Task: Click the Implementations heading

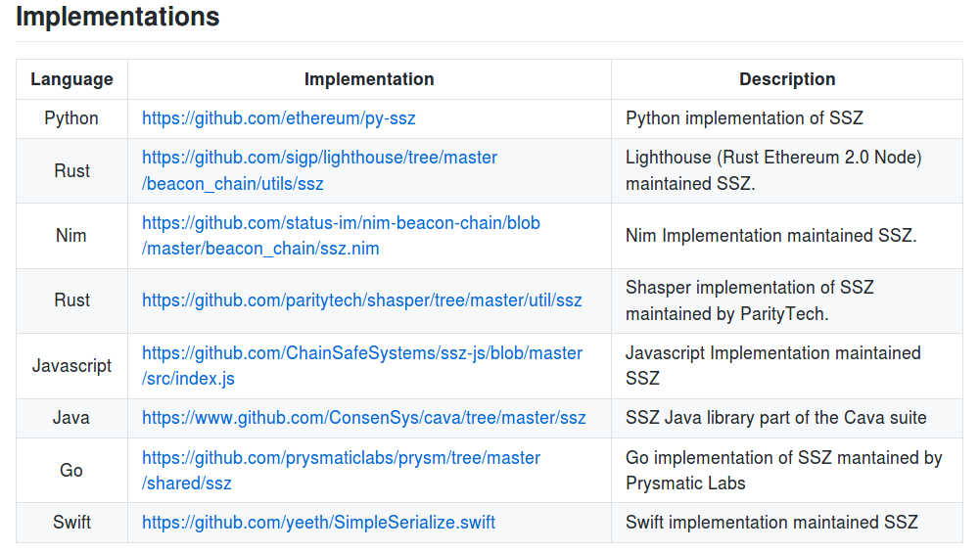Action: (x=117, y=18)
